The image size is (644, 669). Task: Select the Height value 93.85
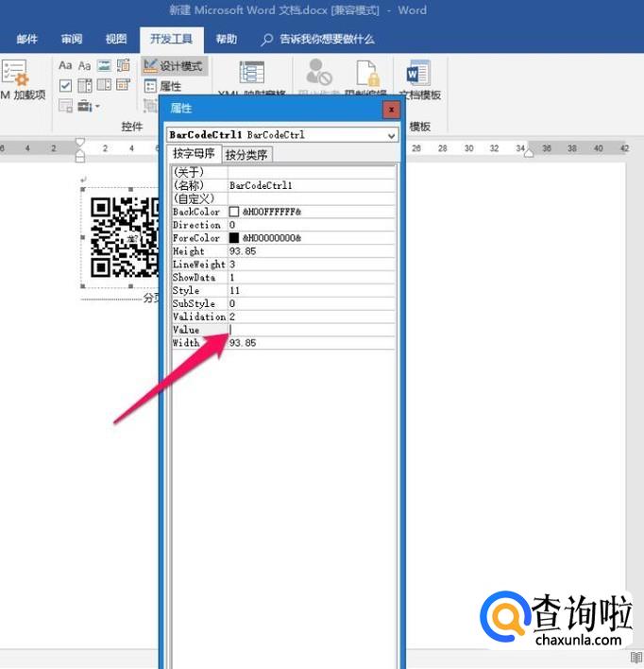pos(312,251)
